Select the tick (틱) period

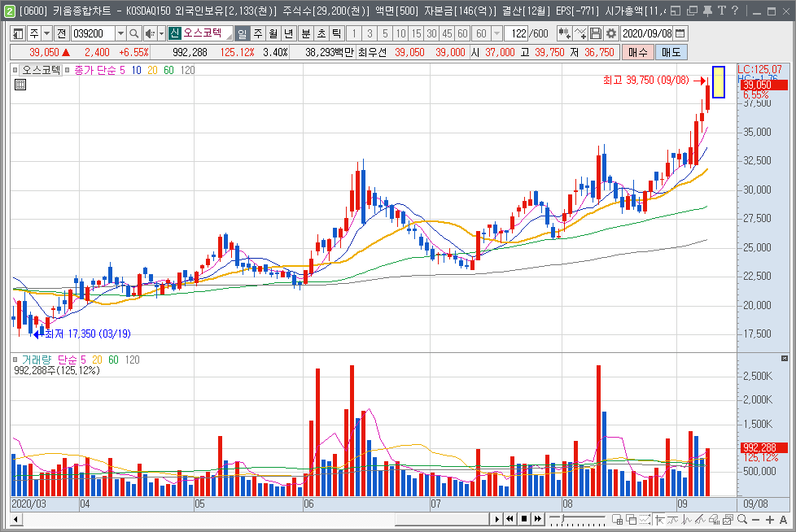(336, 33)
